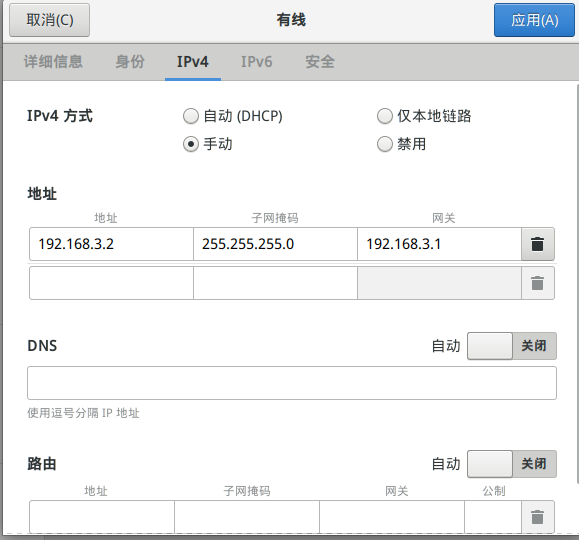Screen dimensions: 579x540
Task: Toggle the 路由 自动 switch
Action: click(512, 464)
